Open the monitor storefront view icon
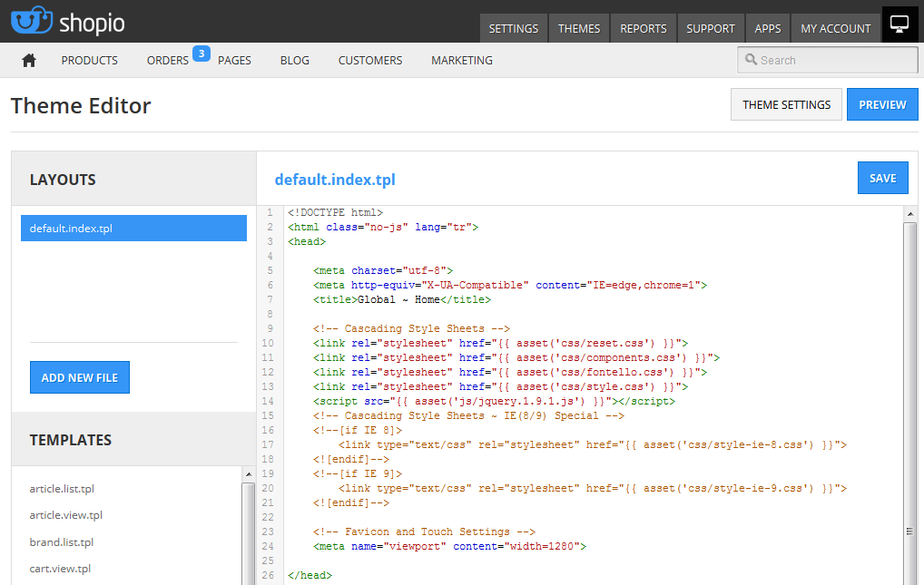 click(x=899, y=24)
